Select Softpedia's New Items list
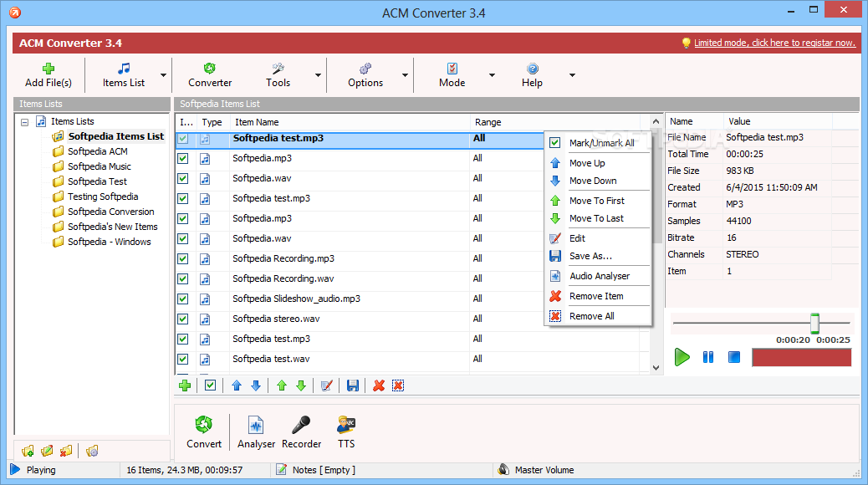Image resolution: width=868 pixels, height=485 pixels. [x=112, y=227]
